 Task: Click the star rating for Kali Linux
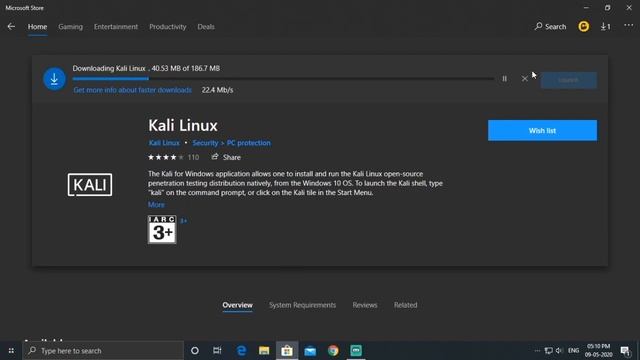166,157
